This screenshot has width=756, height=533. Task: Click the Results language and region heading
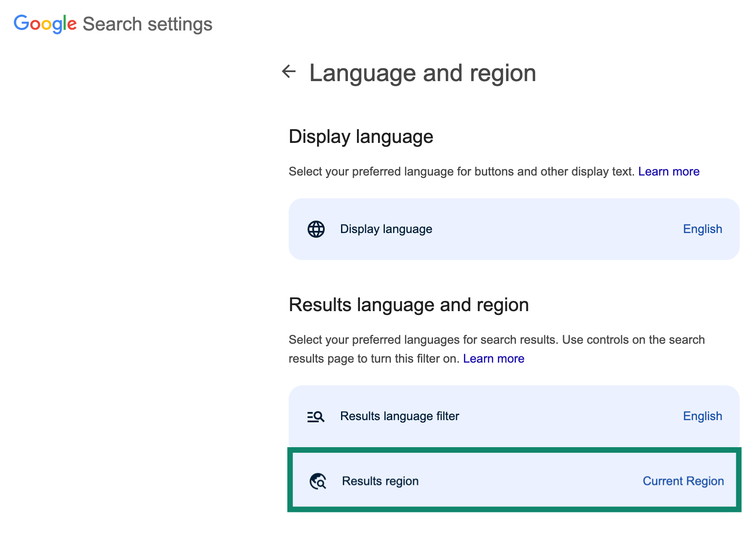408,305
